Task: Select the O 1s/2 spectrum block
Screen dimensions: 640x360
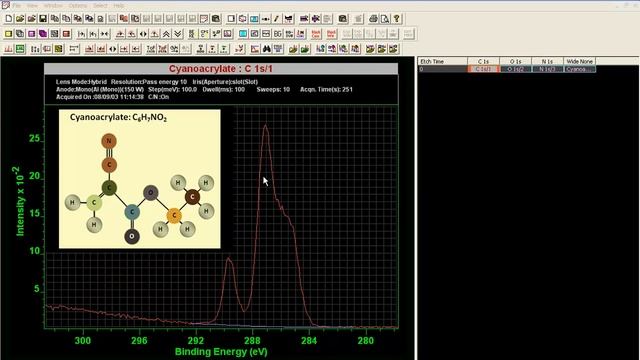Action: [x=516, y=69]
